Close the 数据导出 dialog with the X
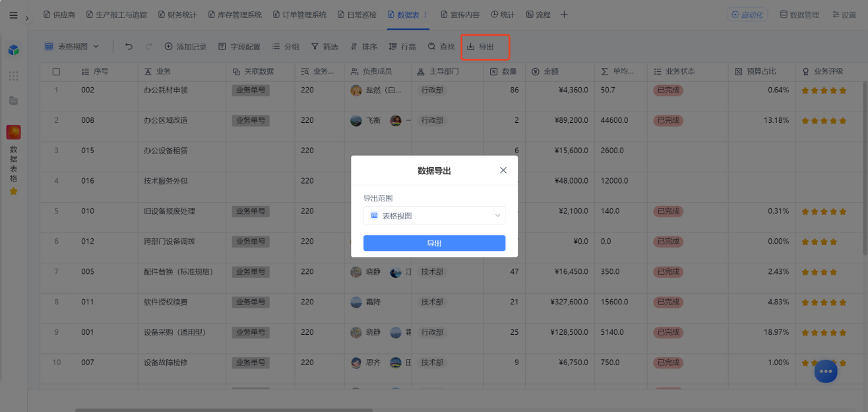Image resolution: width=868 pixels, height=412 pixels. click(503, 170)
